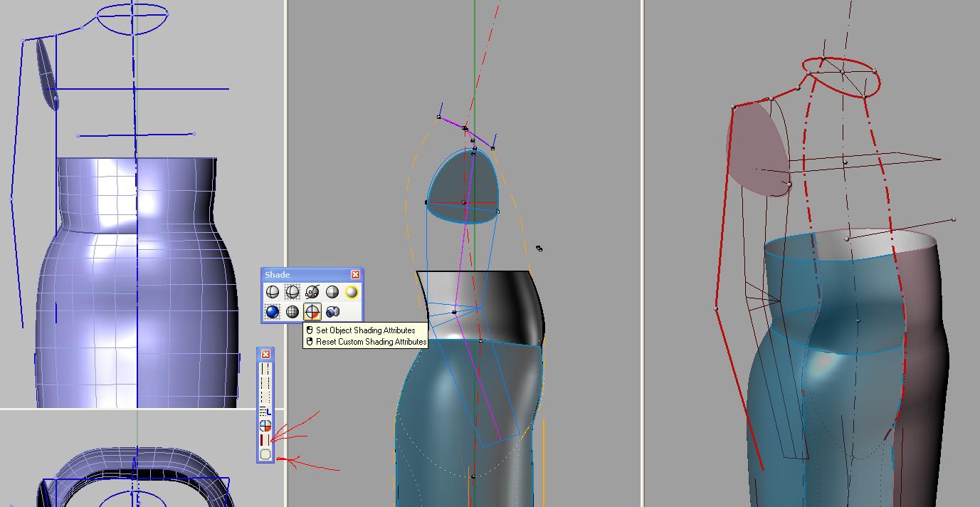Click the blue rendered sphere icon

(x=273, y=312)
